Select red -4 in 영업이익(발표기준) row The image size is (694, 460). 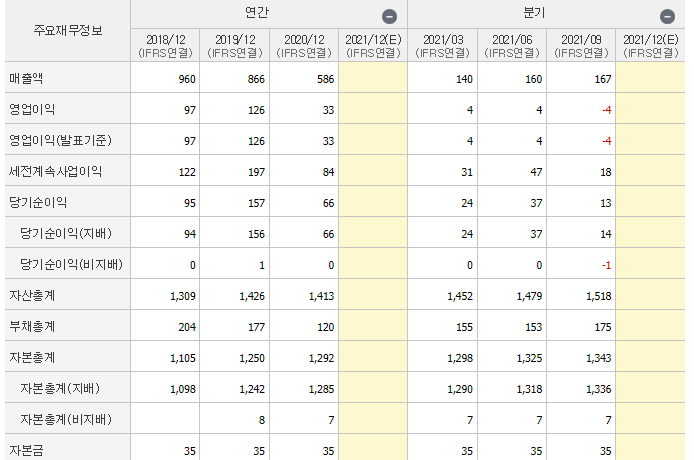606,141
